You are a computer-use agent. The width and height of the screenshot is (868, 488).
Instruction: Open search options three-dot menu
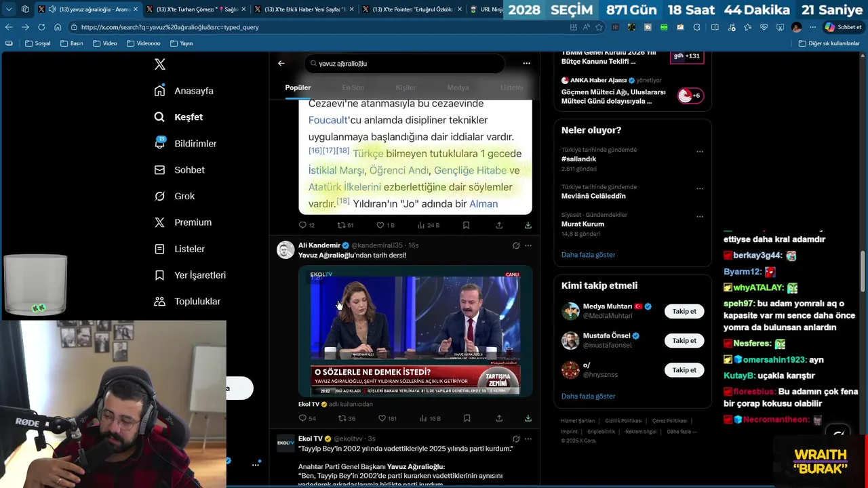(526, 63)
